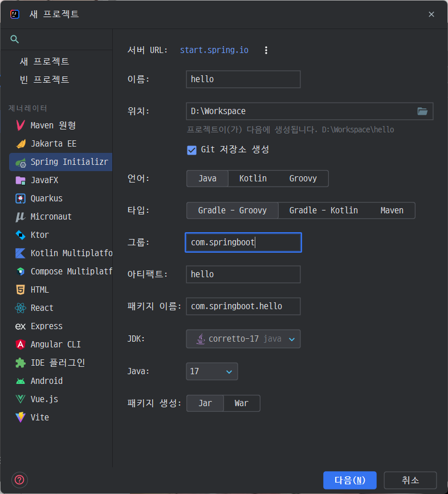The height and width of the screenshot is (494, 448).
Task: Click the package name field com.springboot.hello
Action: pyautogui.click(x=243, y=306)
